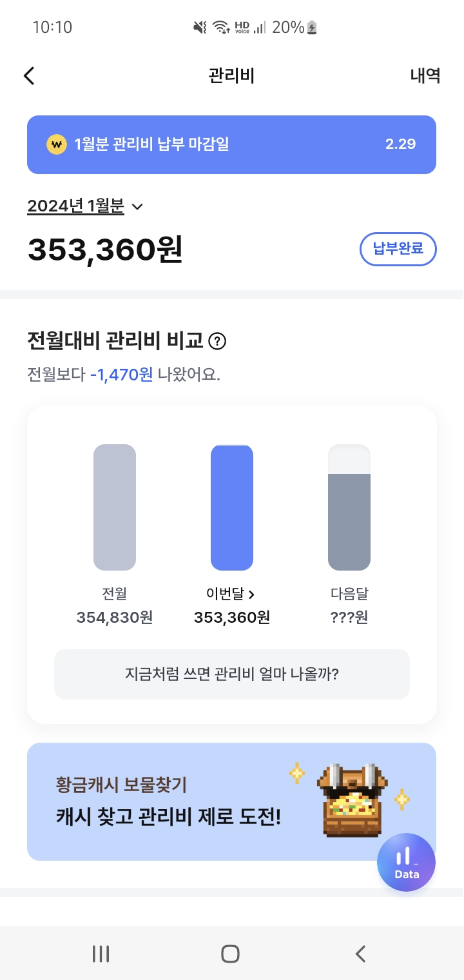The height and width of the screenshot is (980, 464).
Task: Open the 1월분 관리비 납부 마감일 banner
Action: coord(231,144)
